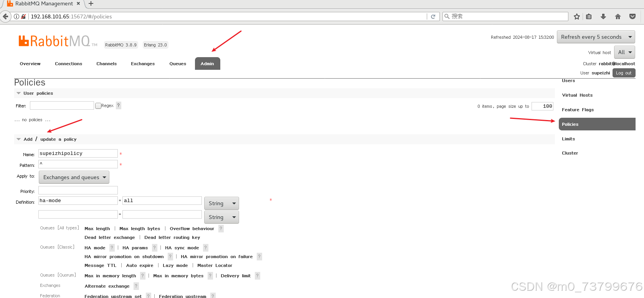
Task: Focus the policy Name field
Action: click(x=78, y=153)
